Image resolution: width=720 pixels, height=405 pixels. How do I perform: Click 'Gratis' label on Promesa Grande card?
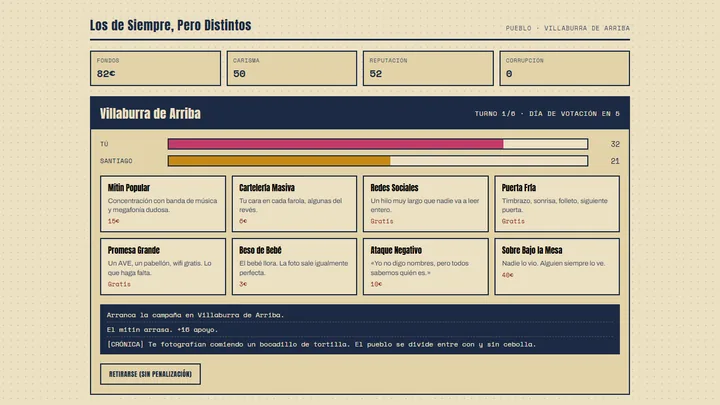(x=119, y=284)
